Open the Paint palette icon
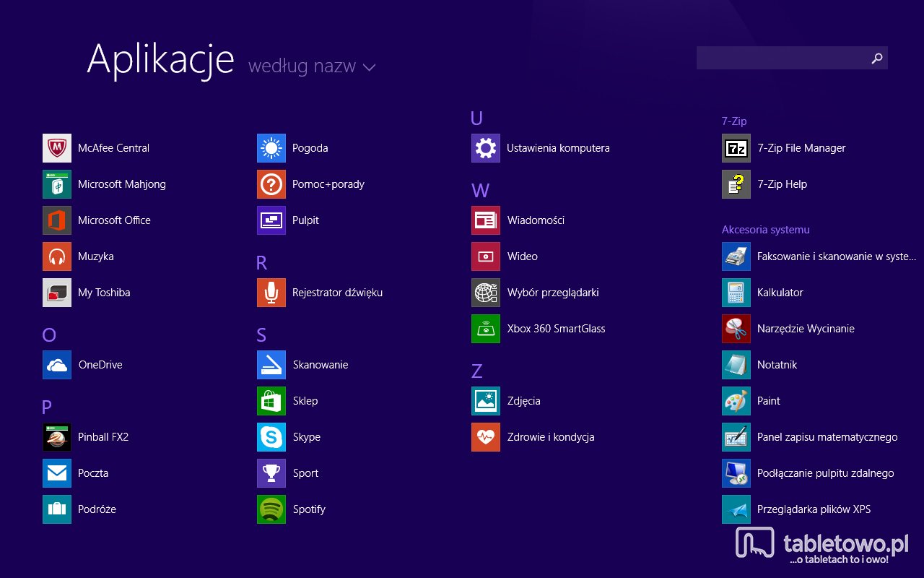924x578 pixels. tap(736, 401)
